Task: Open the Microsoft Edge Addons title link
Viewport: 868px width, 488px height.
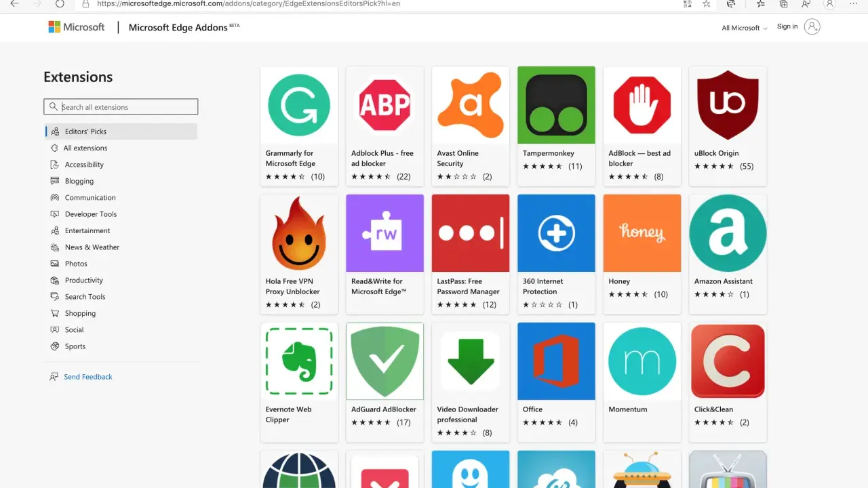Action: pyautogui.click(x=183, y=28)
